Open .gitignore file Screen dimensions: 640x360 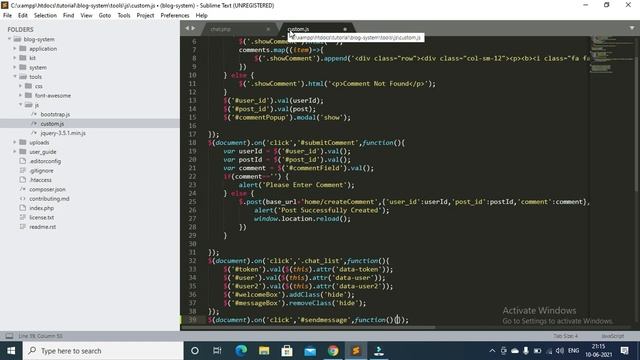41,171
